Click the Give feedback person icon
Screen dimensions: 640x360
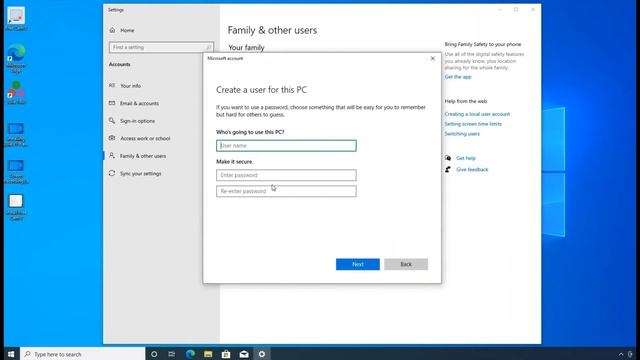(448, 169)
